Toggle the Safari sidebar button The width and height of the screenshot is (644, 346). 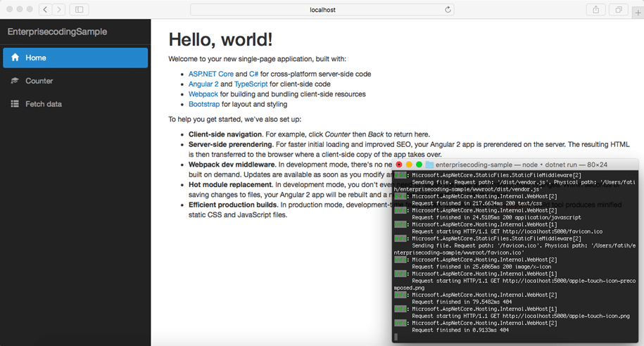80,9
